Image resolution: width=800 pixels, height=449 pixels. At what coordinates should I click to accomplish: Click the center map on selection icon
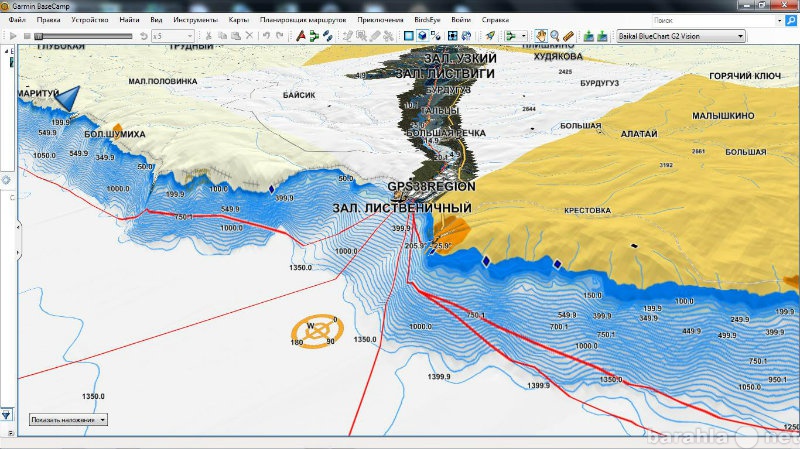coord(453,36)
